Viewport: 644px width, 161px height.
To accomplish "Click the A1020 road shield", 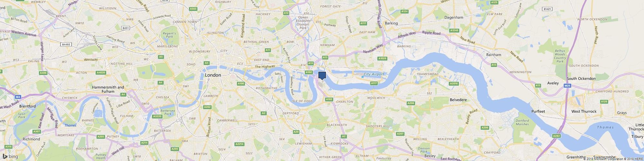I will [382, 58].
